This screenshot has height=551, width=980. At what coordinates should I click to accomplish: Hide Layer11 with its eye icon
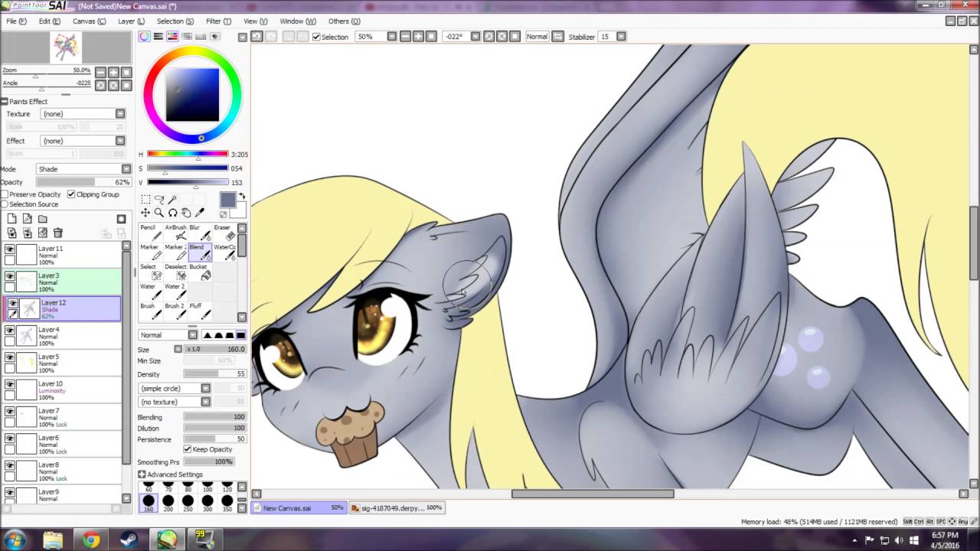point(10,249)
